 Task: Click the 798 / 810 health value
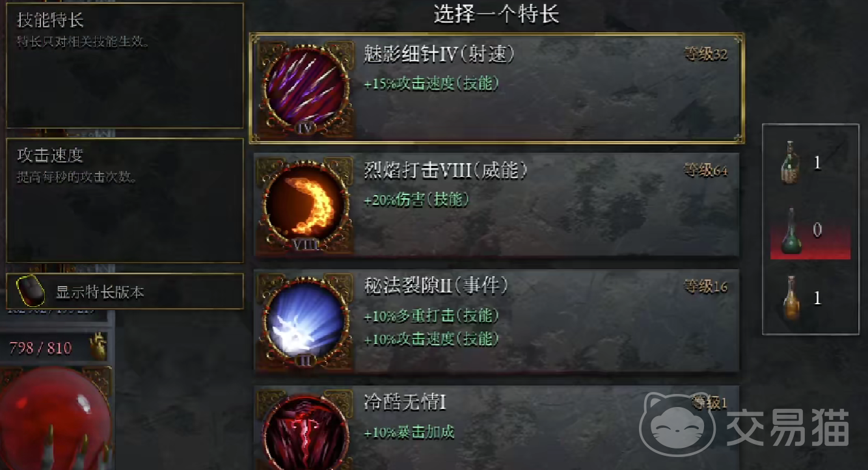coord(40,348)
